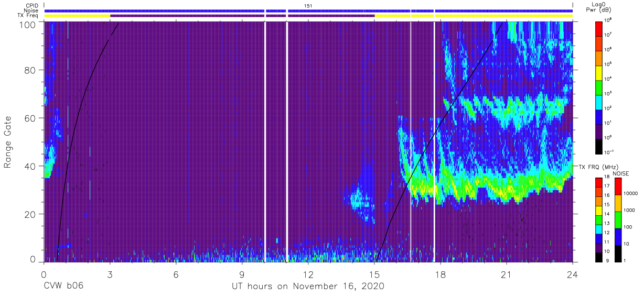
Task: Click the white data gap just before 18 UT
Action: click(434, 141)
